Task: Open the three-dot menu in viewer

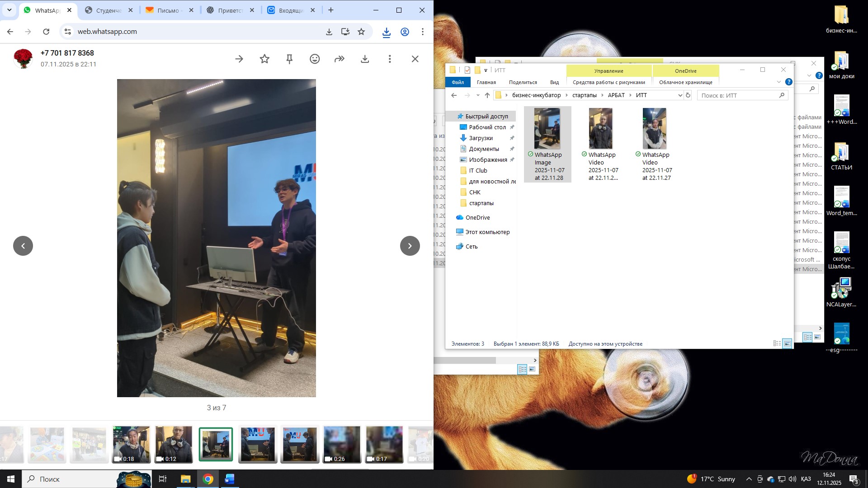Action: (x=390, y=59)
